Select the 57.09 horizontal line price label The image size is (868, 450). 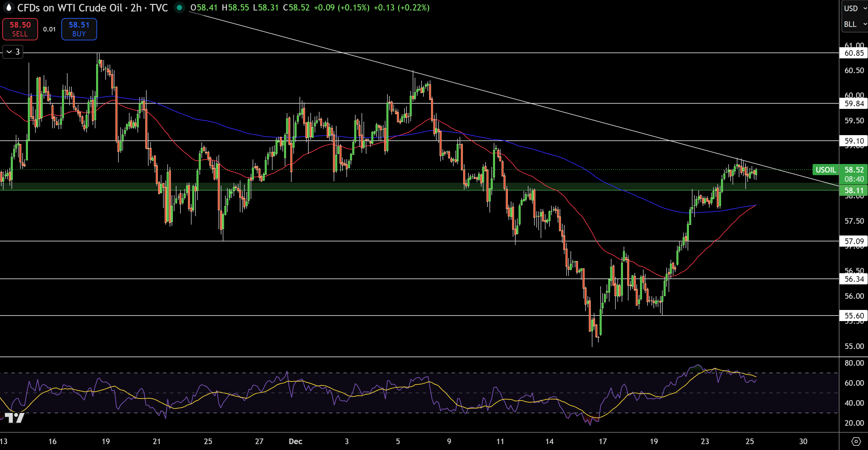point(854,241)
